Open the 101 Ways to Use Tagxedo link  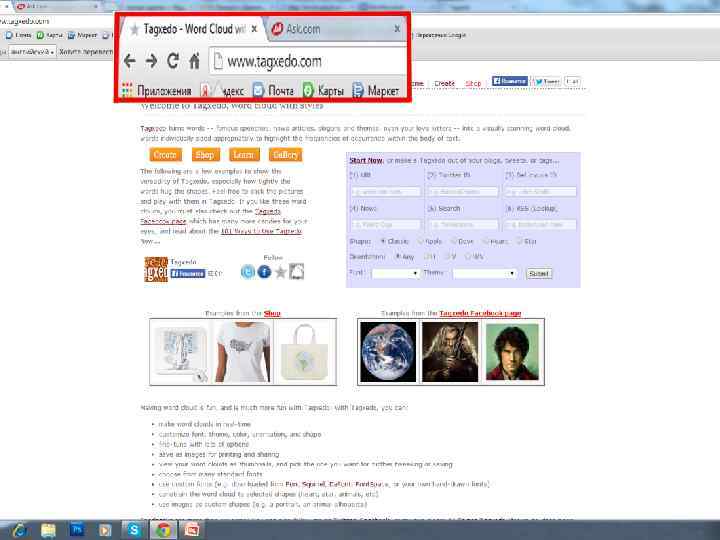[x=261, y=231]
